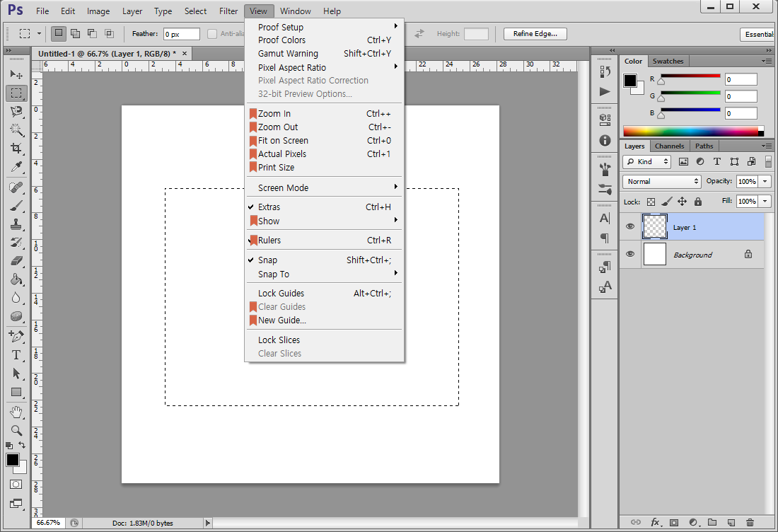Open the Fill slider dropdown arrow
The width and height of the screenshot is (778, 532).
tap(765, 202)
